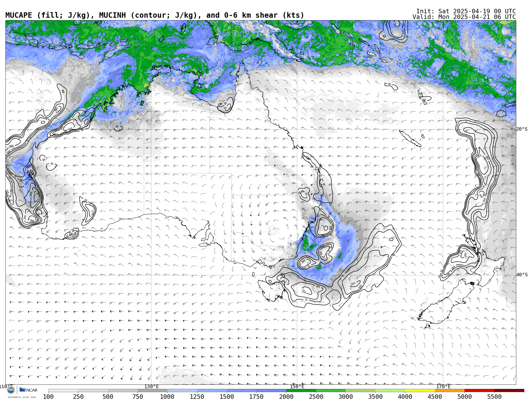The image size is (532, 400).
Task: Click the map title beginning MUCAPE
Action: point(155,15)
